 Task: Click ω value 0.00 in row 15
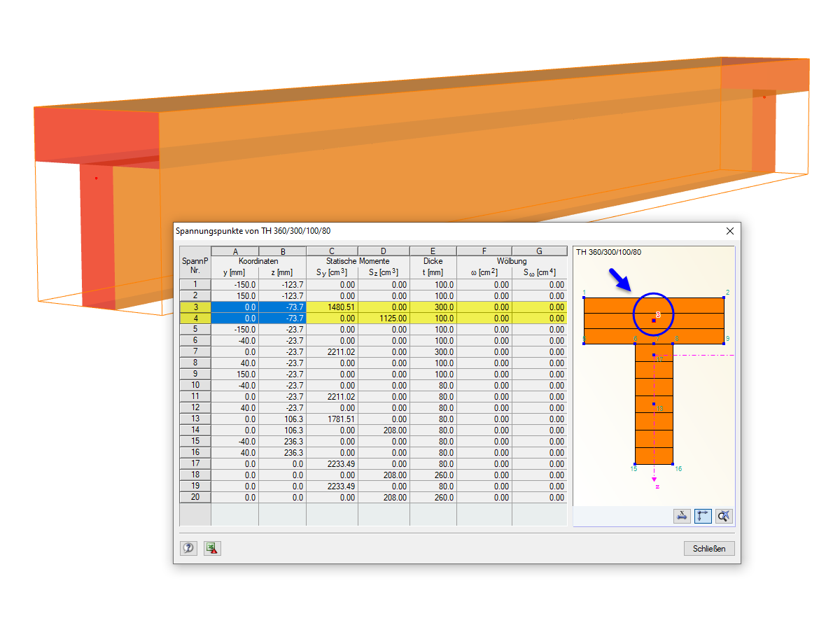(x=484, y=442)
